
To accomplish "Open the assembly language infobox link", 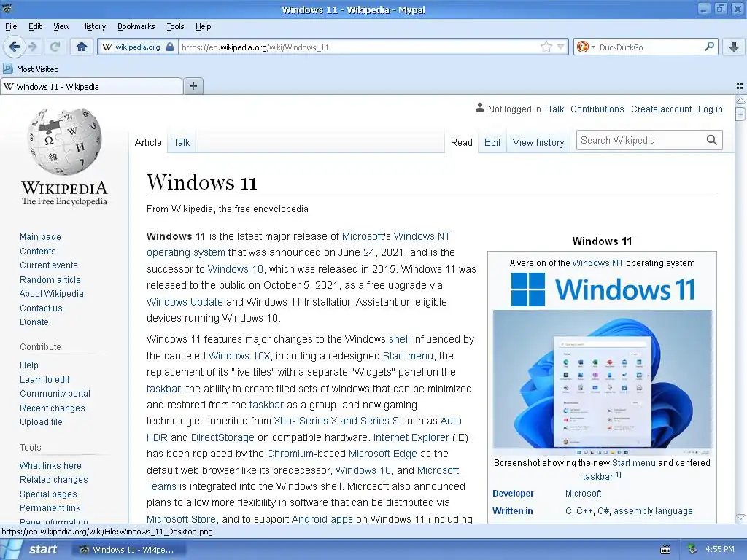I will click(653, 511).
